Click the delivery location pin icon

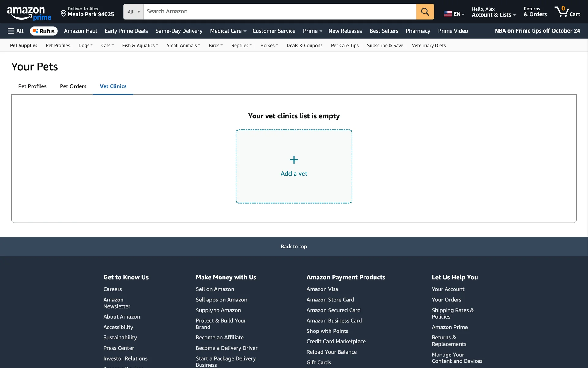[63, 13]
